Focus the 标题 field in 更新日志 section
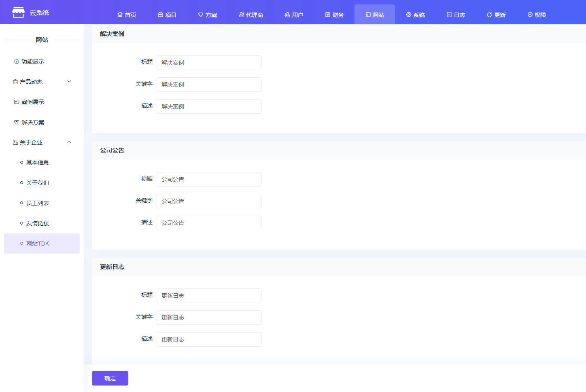586x392 pixels. (209, 296)
